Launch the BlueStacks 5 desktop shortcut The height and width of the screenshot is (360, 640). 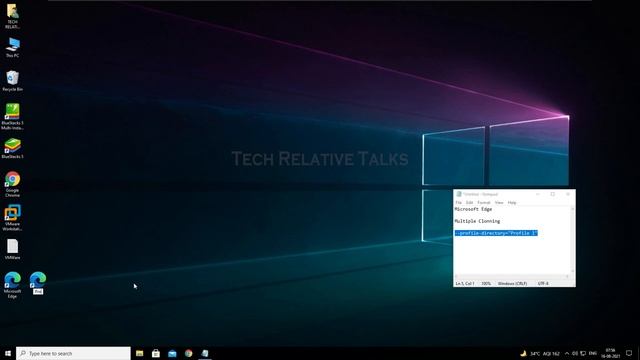click(x=12, y=148)
